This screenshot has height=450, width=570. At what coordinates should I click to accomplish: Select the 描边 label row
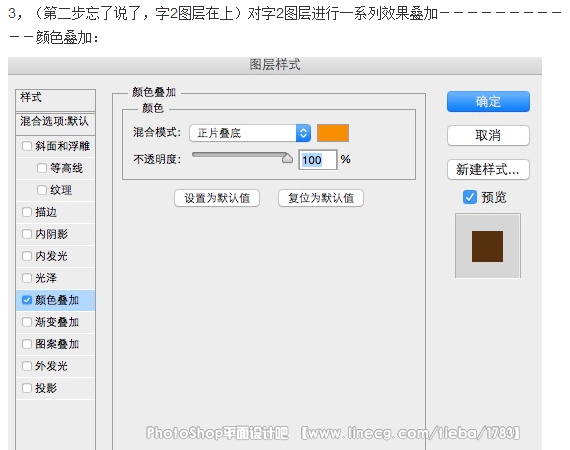(56, 212)
